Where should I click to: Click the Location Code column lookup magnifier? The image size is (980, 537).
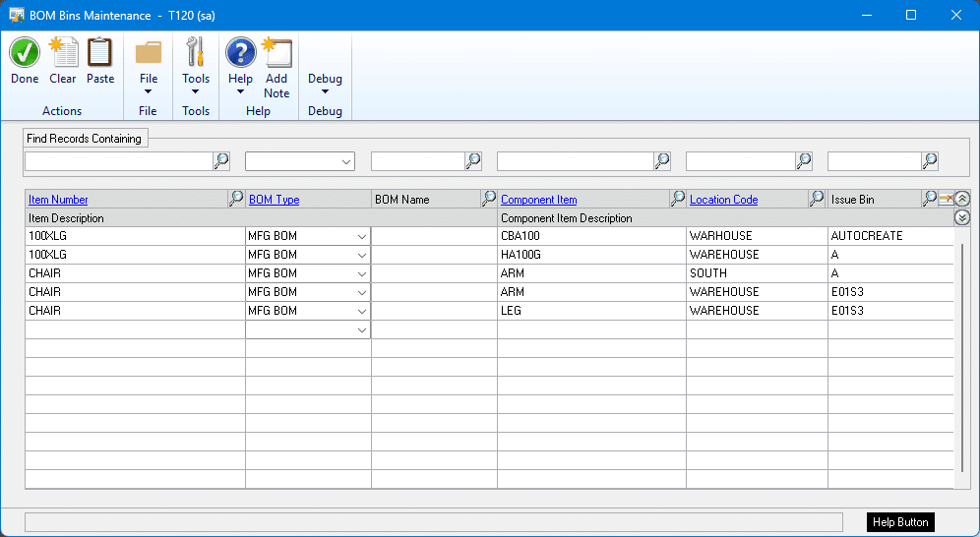[817, 199]
